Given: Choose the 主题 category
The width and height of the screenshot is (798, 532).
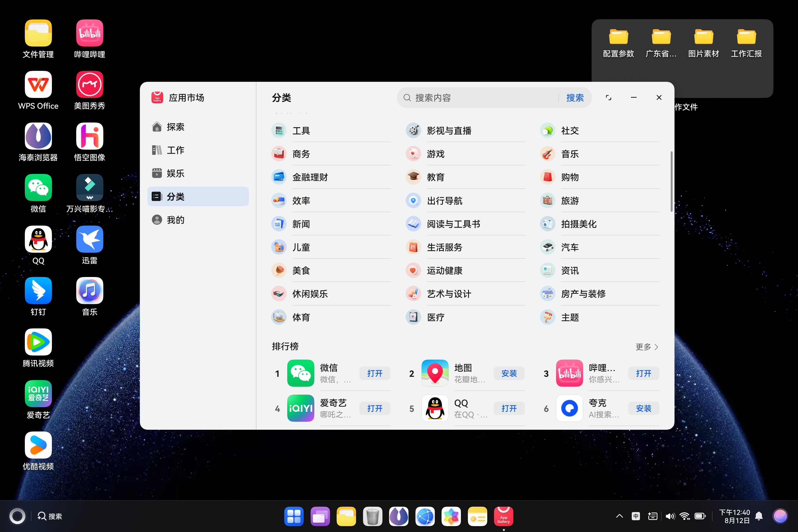Looking at the screenshot, I should (600, 317).
